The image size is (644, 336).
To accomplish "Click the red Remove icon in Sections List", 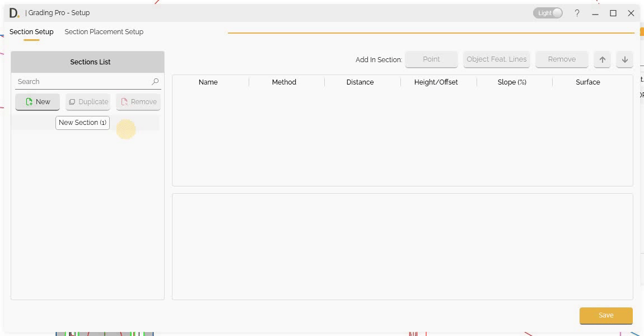I will (124, 101).
